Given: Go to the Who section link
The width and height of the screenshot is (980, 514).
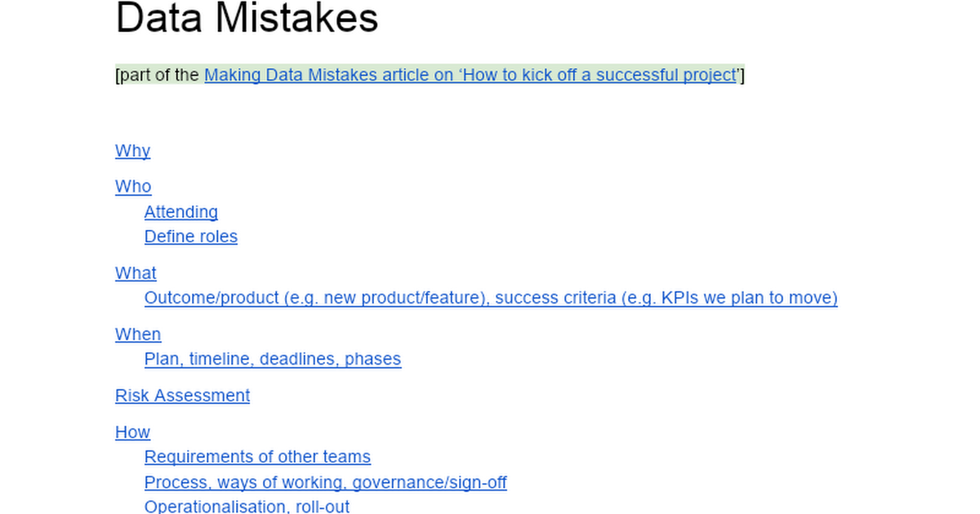Looking at the screenshot, I should pyautogui.click(x=133, y=187).
